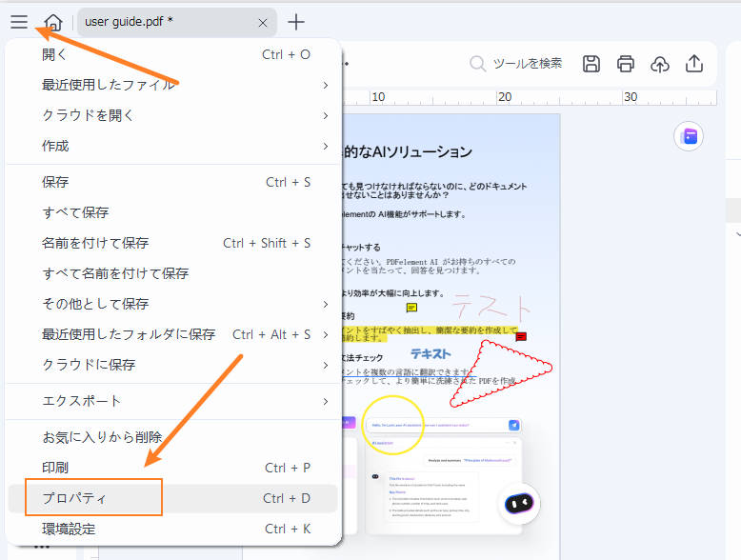Share the file with the share icon

694,64
